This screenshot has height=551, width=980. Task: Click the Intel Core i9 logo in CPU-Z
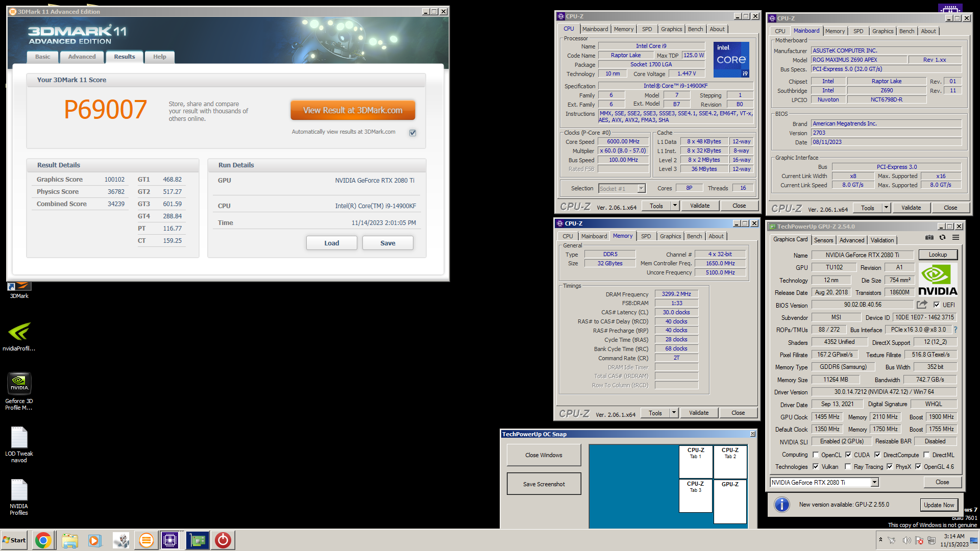click(x=731, y=60)
